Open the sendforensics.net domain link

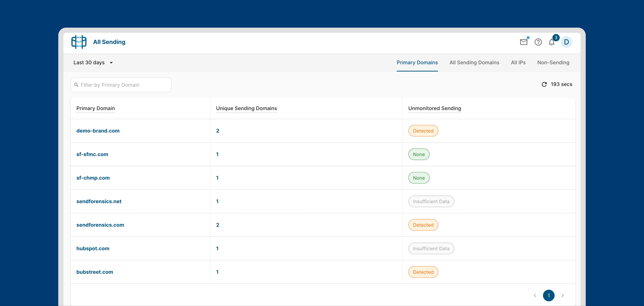tap(99, 201)
